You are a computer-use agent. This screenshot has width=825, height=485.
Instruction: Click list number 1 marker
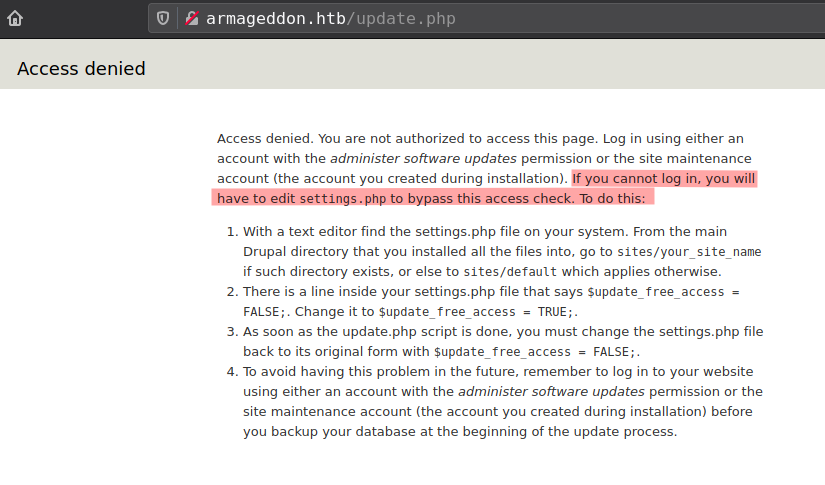pyautogui.click(x=231, y=232)
